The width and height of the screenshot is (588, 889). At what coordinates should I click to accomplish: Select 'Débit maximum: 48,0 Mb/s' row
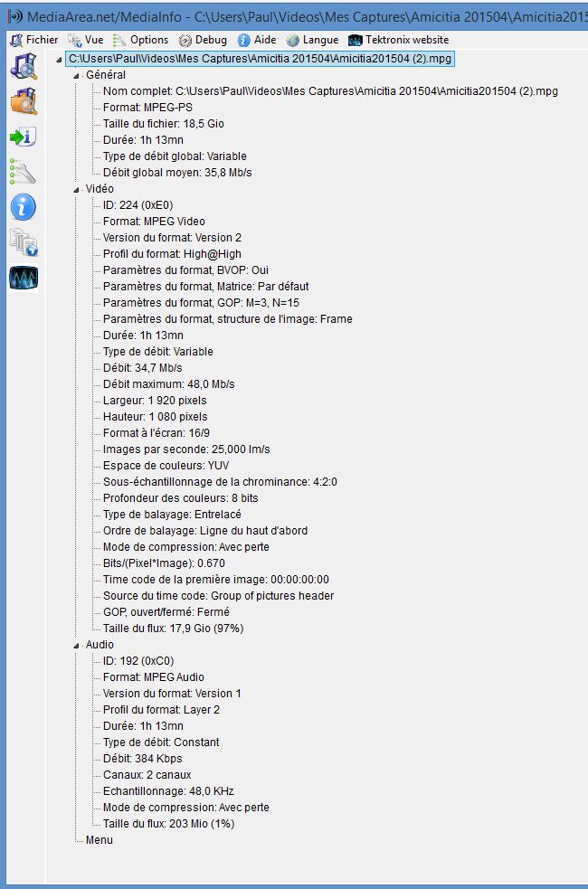[168, 384]
